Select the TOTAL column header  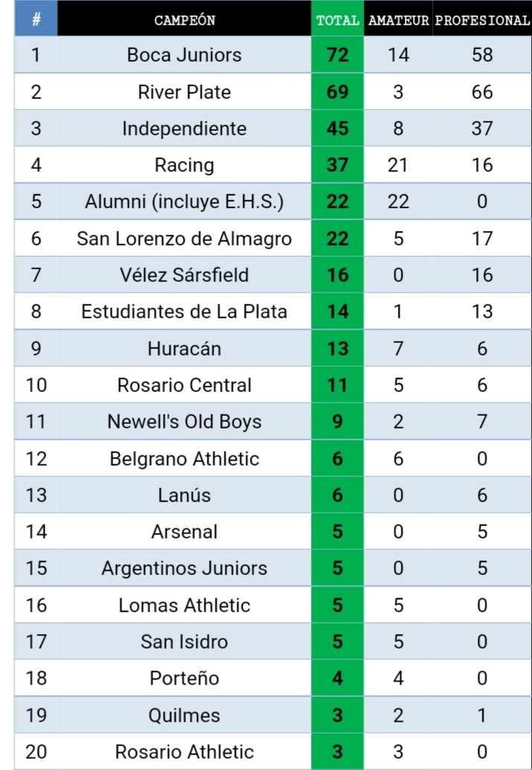[x=338, y=20]
